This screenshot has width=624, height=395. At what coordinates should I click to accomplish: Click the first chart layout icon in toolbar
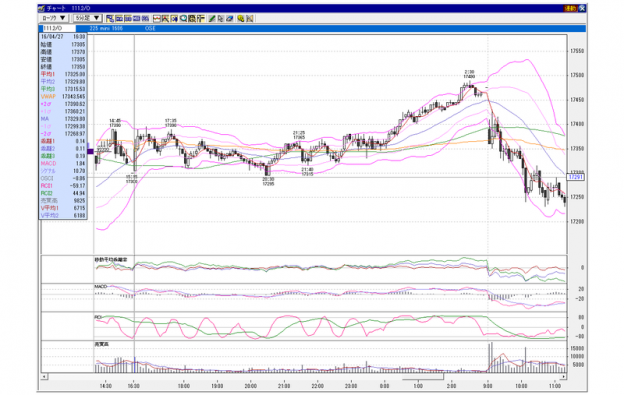coord(110,18)
